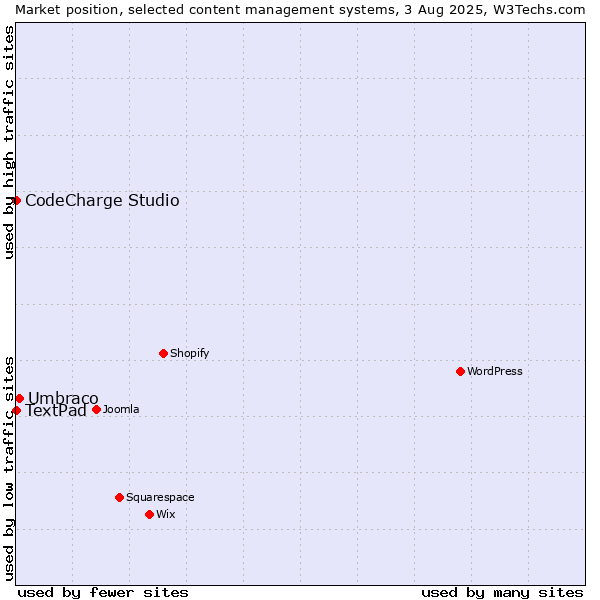Click the WordPress red marker
Viewport: 600px width, 600px height.
pyautogui.click(x=460, y=371)
